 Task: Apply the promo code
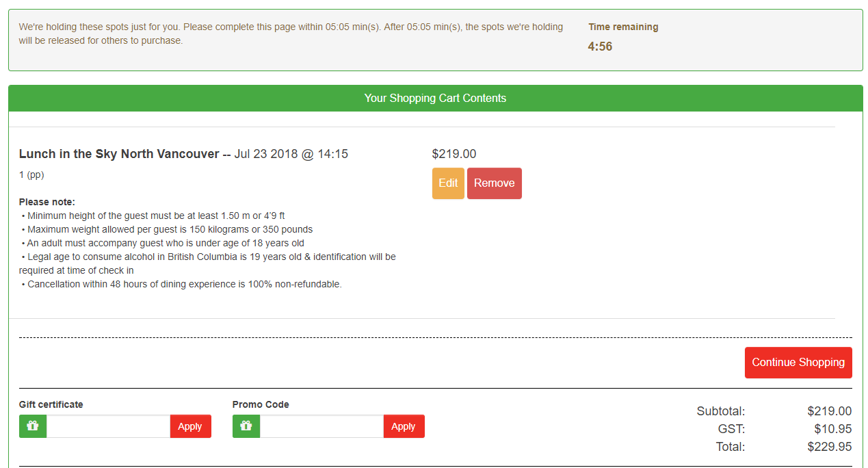(404, 426)
